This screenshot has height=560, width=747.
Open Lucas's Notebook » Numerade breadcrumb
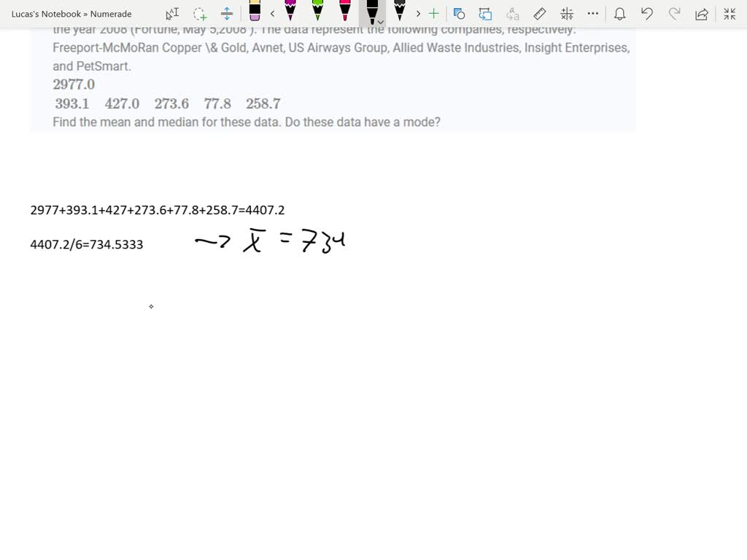pyautogui.click(x=71, y=14)
